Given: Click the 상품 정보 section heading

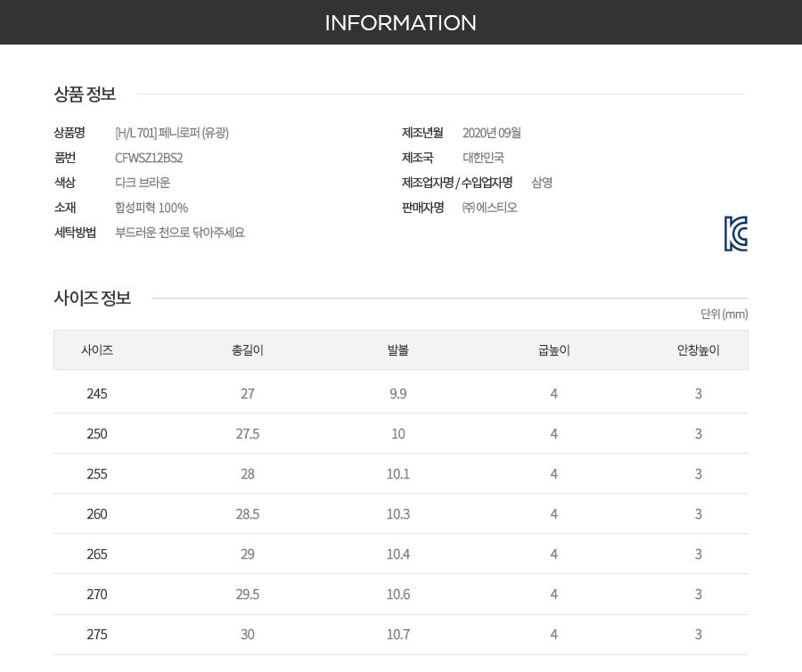Looking at the screenshot, I should tap(85, 94).
